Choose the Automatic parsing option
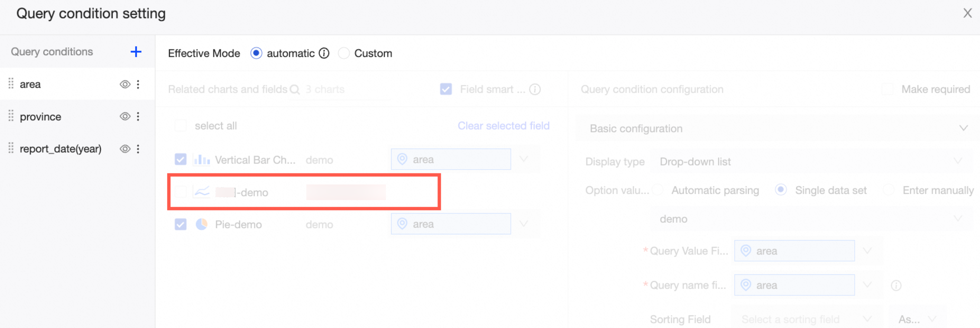This screenshot has height=328, width=980. (658, 190)
